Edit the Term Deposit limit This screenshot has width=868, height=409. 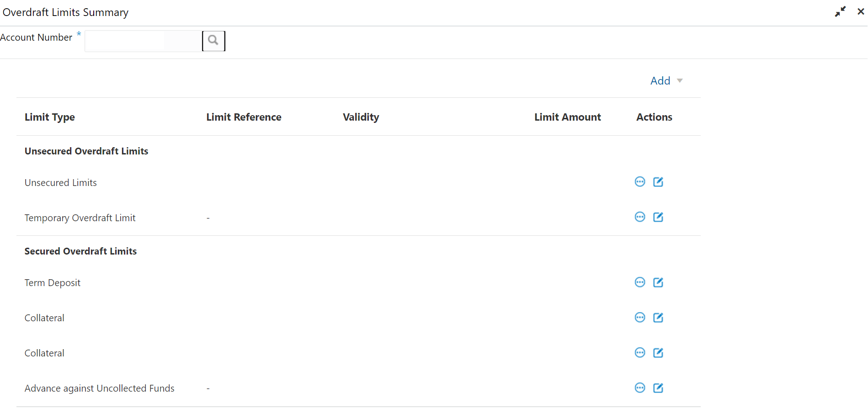[x=658, y=282]
